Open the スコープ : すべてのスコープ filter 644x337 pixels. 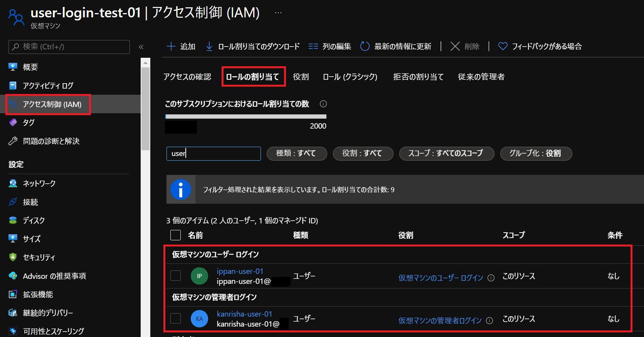446,153
